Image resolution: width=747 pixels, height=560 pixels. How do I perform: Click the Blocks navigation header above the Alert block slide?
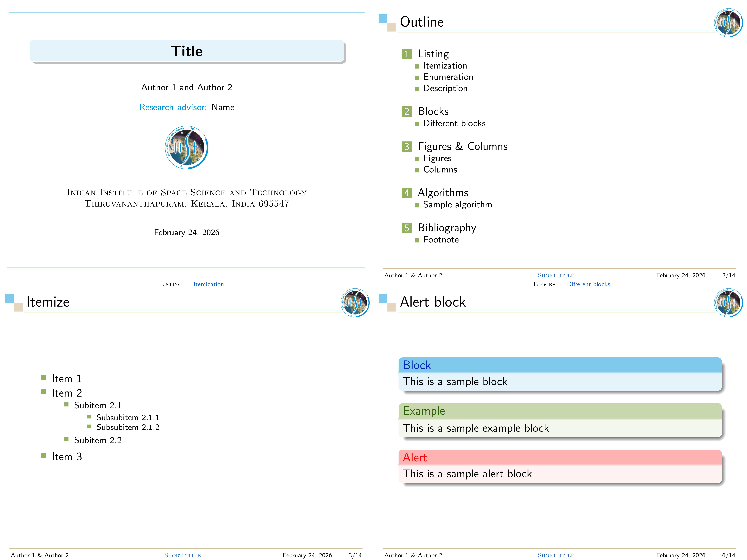(544, 284)
